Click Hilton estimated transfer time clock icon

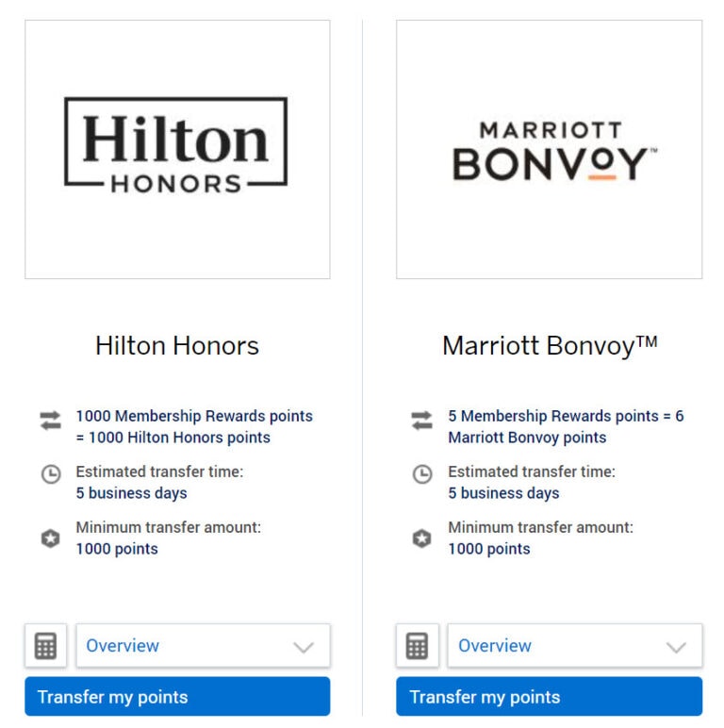(x=50, y=475)
